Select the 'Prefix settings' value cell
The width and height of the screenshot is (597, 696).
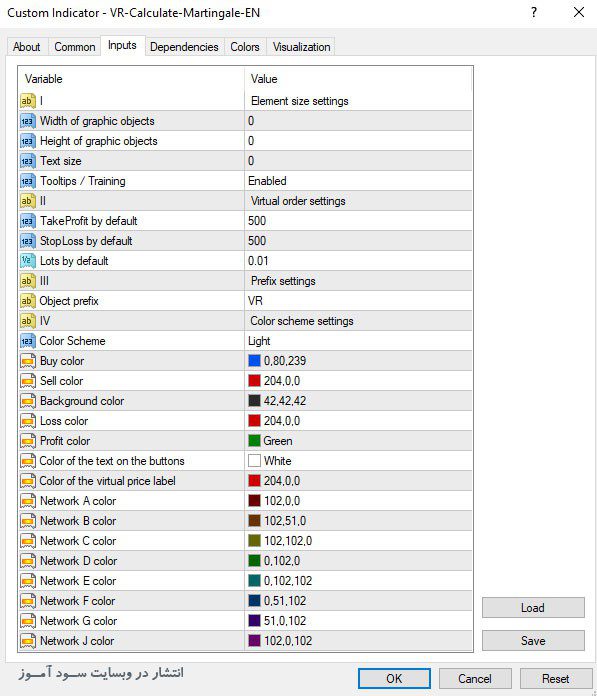358,281
